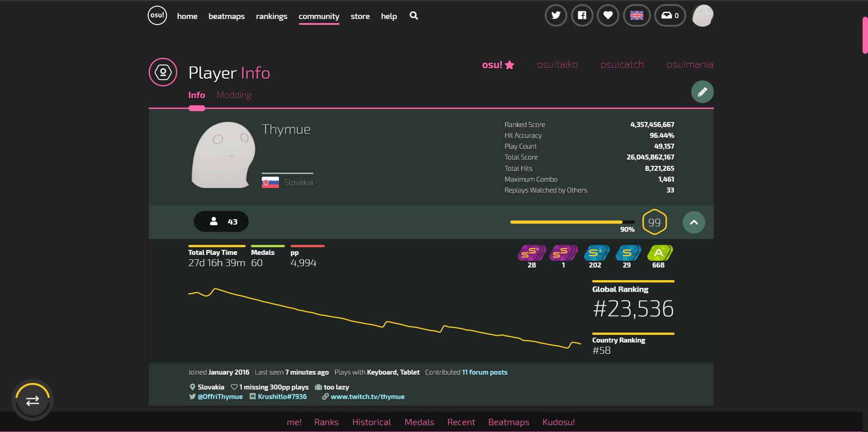Image resolution: width=868 pixels, height=432 pixels.
Task: Open profile editing with the pencil icon
Action: 702,92
